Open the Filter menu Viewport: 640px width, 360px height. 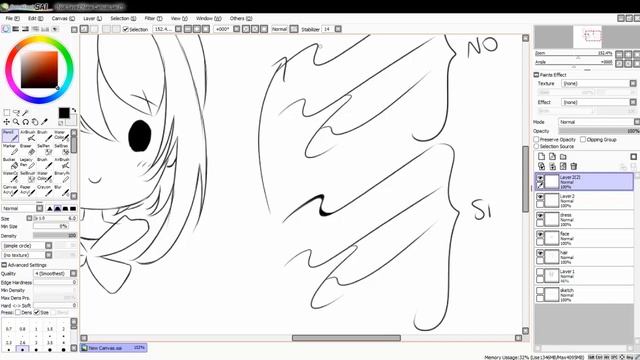click(x=153, y=18)
